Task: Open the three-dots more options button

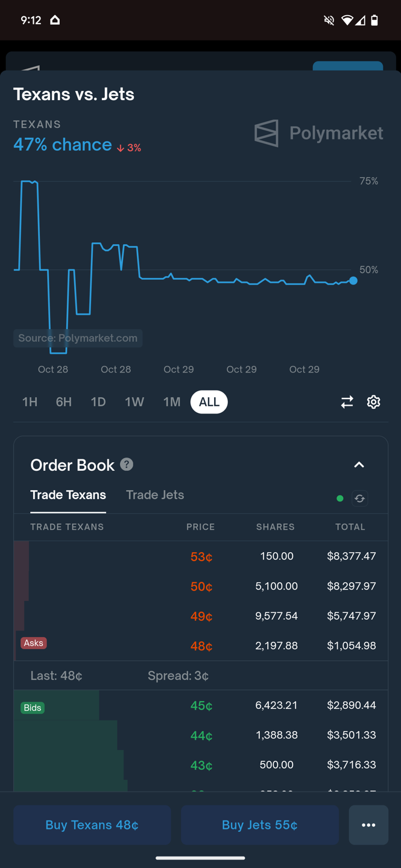Action: (368, 825)
